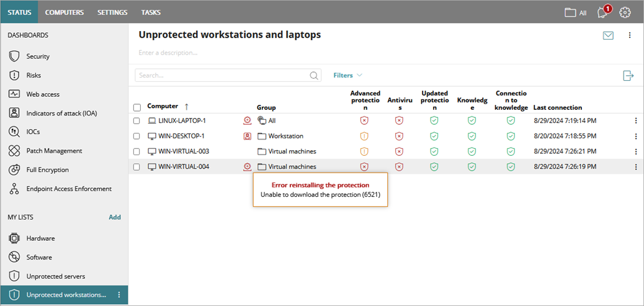Select the WIN-VIRTUAL-003 checkbox
This screenshot has height=306, width=644.
pos(137,151)
